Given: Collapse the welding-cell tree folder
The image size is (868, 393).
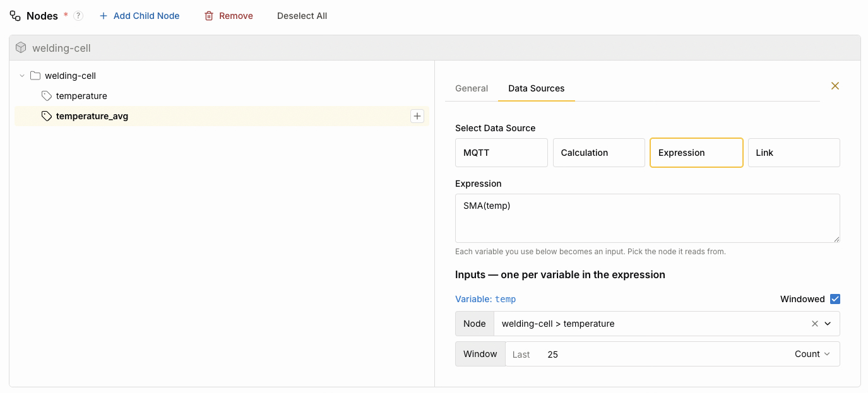Looking at the screenshot, I should (22, 76).
